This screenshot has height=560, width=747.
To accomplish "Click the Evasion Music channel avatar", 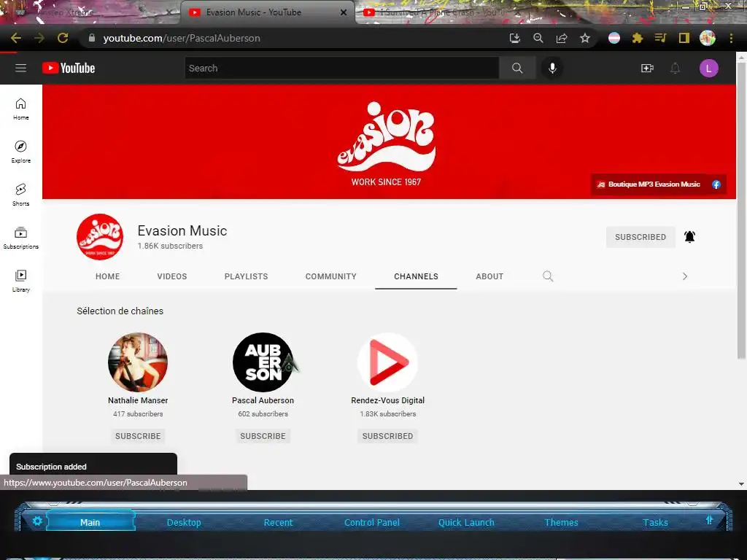I will (100, 237).
